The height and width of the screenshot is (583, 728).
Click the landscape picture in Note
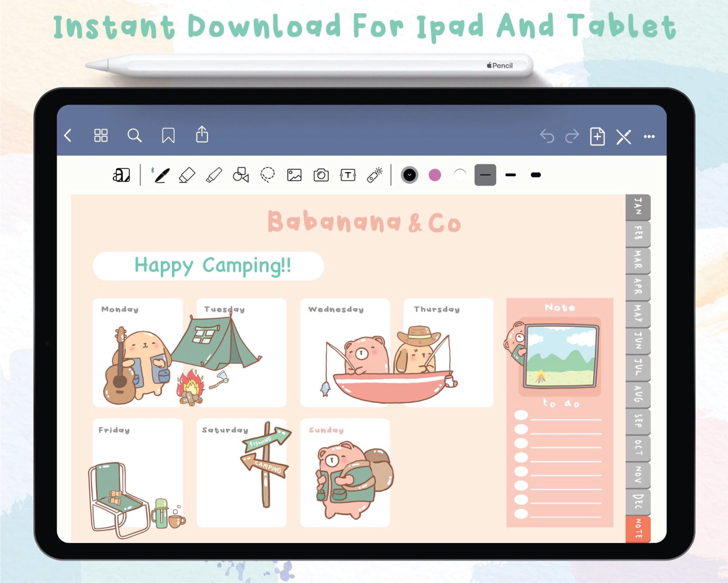pyautogui.click(x=561, y=356)
